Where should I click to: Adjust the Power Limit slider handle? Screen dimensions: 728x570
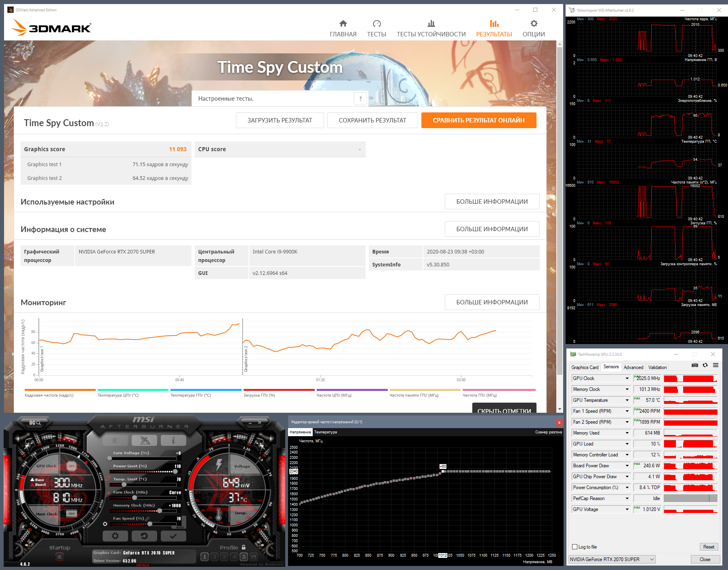click(175, 471)
